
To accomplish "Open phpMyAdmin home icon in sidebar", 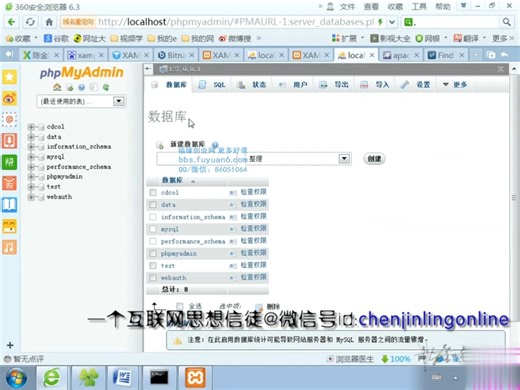I will point(57,87).
